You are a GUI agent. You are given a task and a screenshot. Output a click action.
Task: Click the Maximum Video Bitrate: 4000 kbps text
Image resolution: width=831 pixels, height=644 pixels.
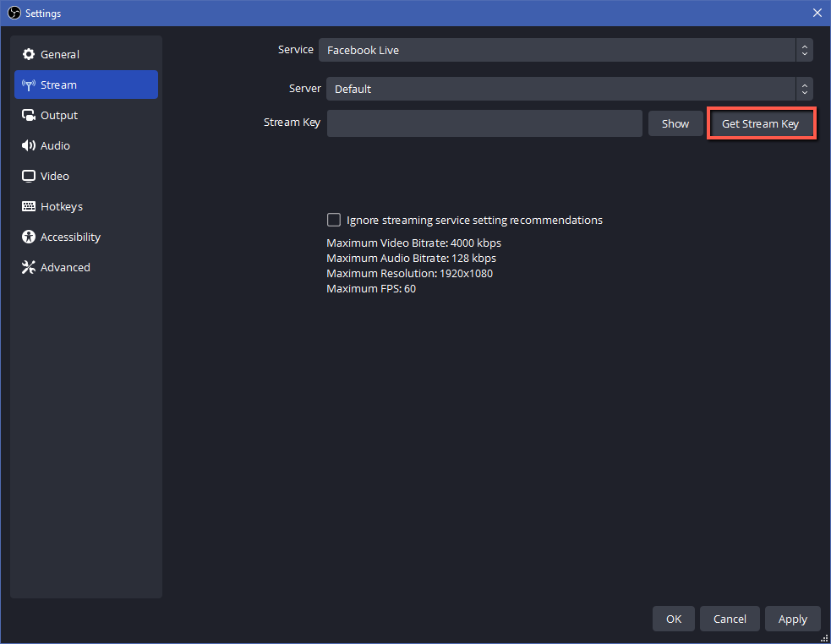[414, 243]
